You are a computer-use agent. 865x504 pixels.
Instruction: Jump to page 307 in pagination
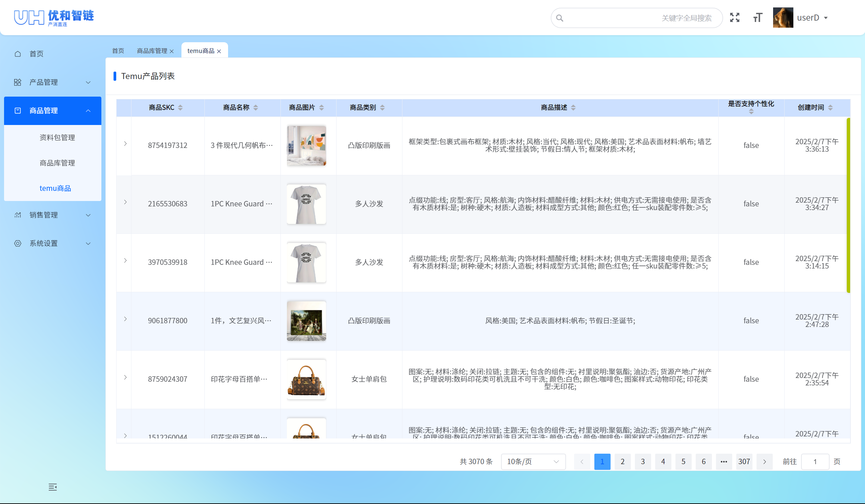(744, 461)
